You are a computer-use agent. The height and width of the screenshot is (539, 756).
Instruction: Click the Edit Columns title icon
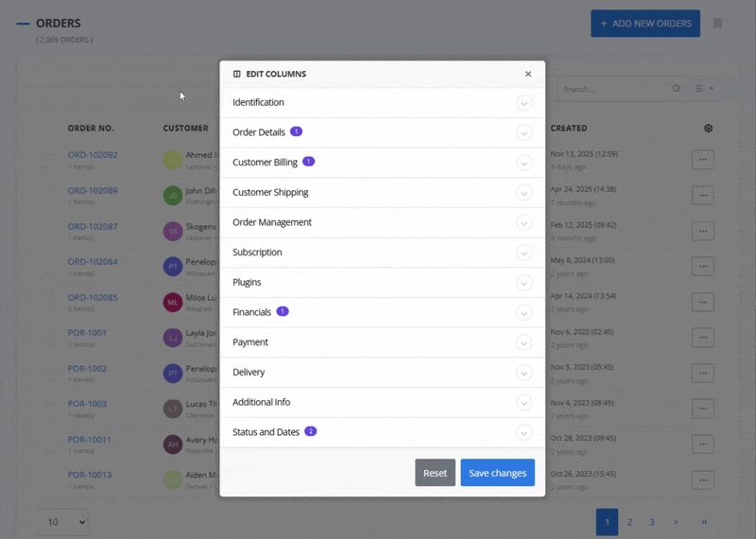point(237,74)
